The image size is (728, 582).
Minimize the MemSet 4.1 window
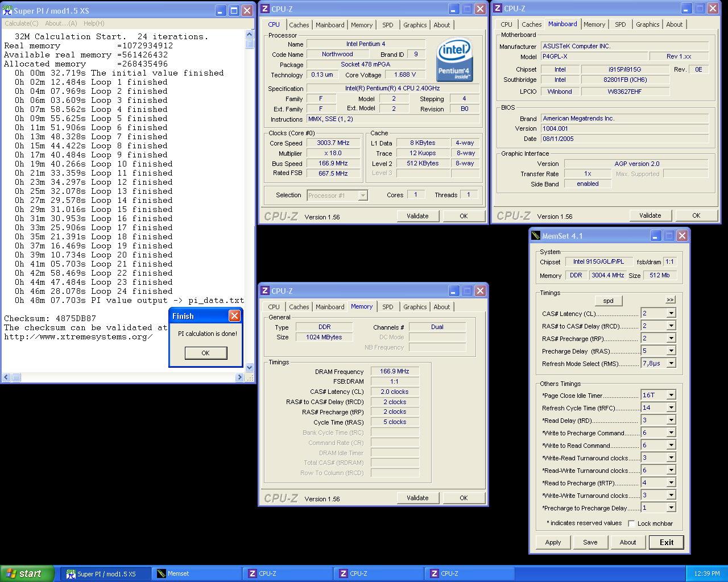(x=656, y=236)
